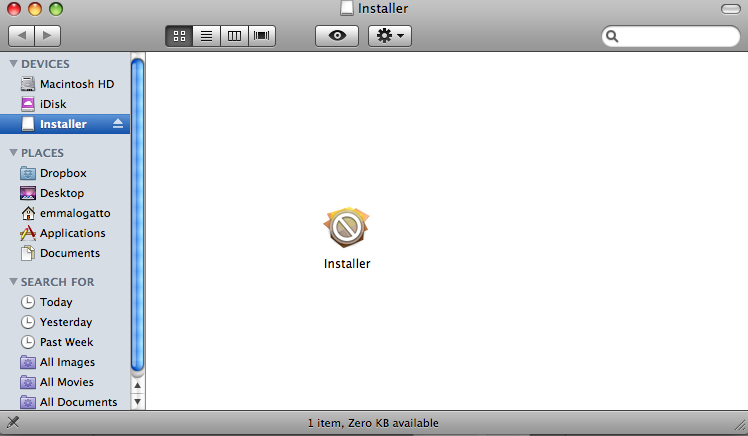Viewport: 748px width, 436px height.
Task: Click the read-only crossed pencil icon
Action: point(13,422)
